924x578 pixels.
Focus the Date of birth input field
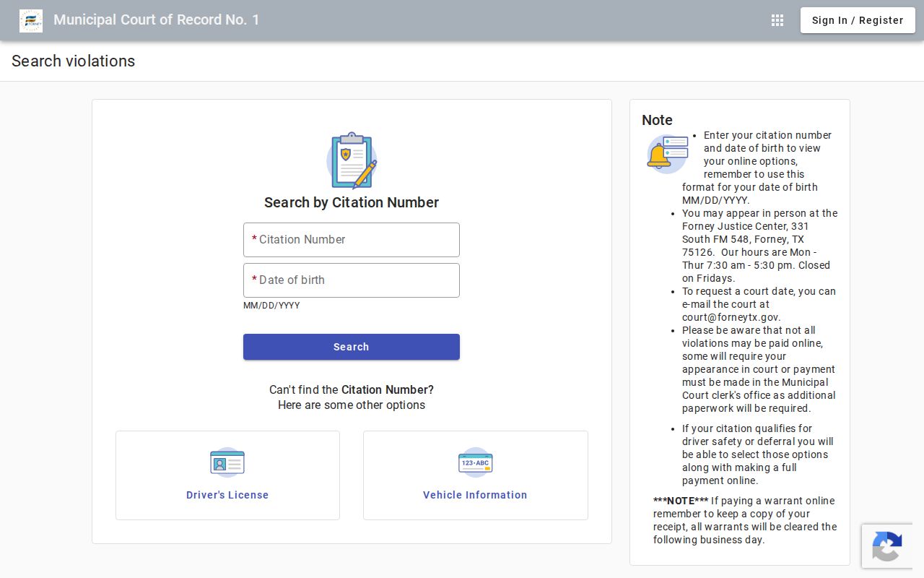352,280
